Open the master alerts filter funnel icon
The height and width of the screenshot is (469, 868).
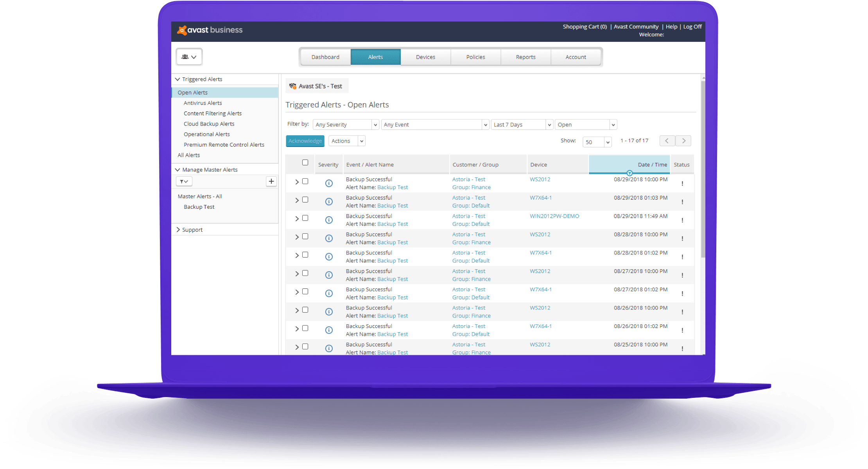point(184,181)
